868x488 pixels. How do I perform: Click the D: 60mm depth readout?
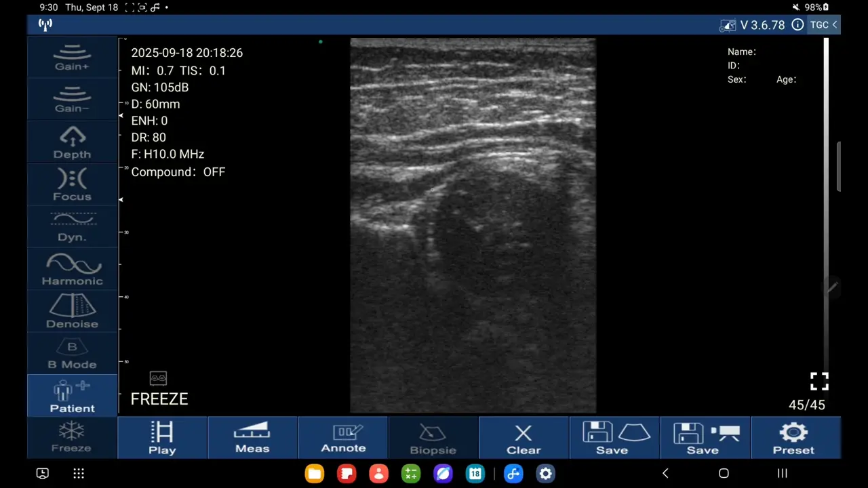tap(155, 104)
